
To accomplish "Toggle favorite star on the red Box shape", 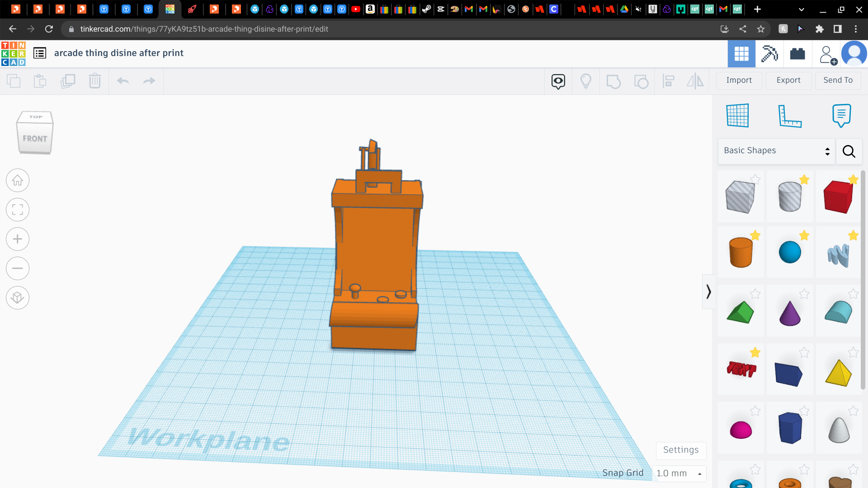I will pos(854,180).
